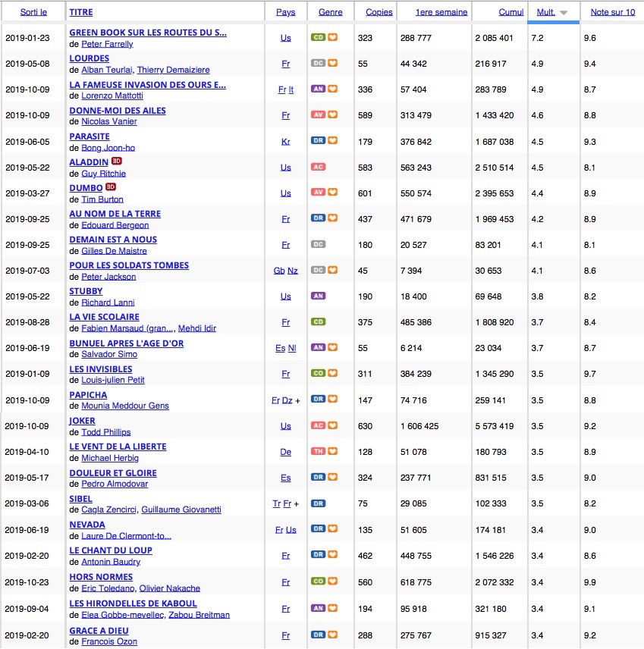Click the heart icon in Joker row
Viewport: 644px width, 649px height.
click(332, 425)
